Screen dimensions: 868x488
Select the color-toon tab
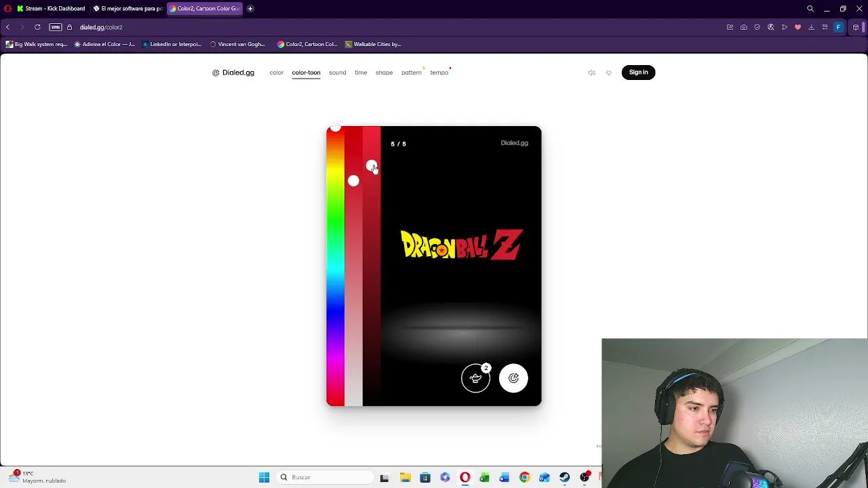coord(306,73)
